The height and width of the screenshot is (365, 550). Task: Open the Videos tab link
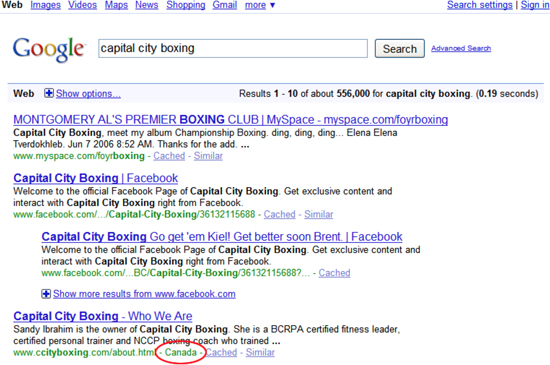82,5
